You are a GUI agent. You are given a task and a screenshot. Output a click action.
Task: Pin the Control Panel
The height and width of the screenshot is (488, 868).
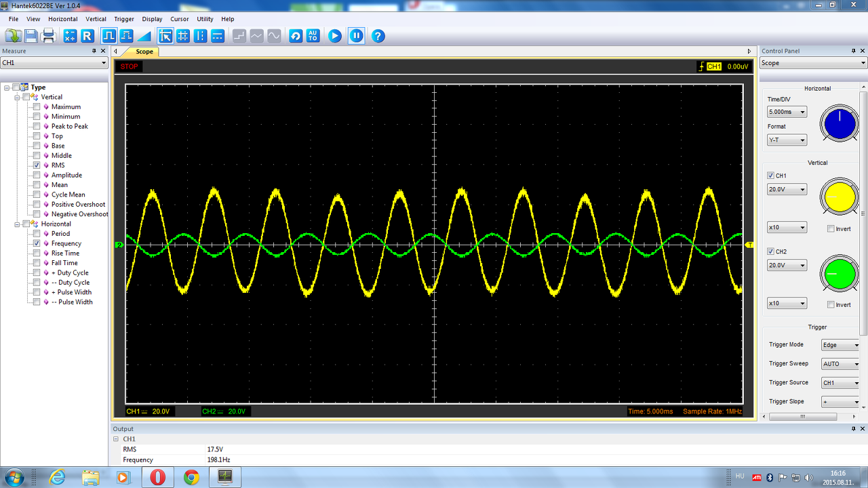(x=854, y=51)
